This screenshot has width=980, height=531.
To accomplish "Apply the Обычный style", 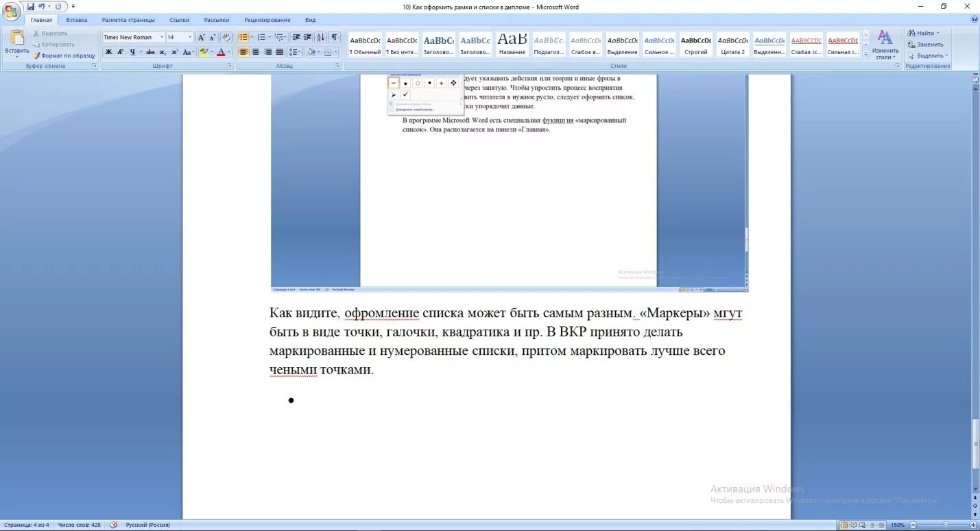I will [365, 45].
